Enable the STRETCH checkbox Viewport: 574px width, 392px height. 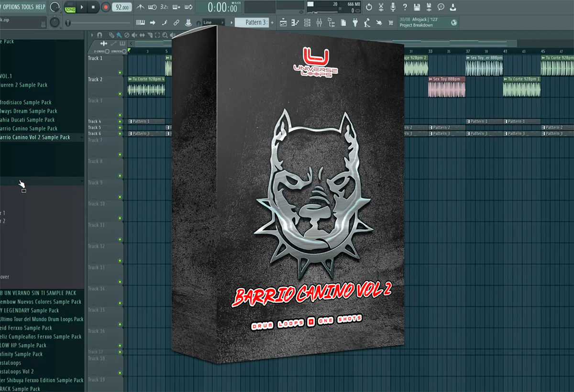(x=124, y=51)
